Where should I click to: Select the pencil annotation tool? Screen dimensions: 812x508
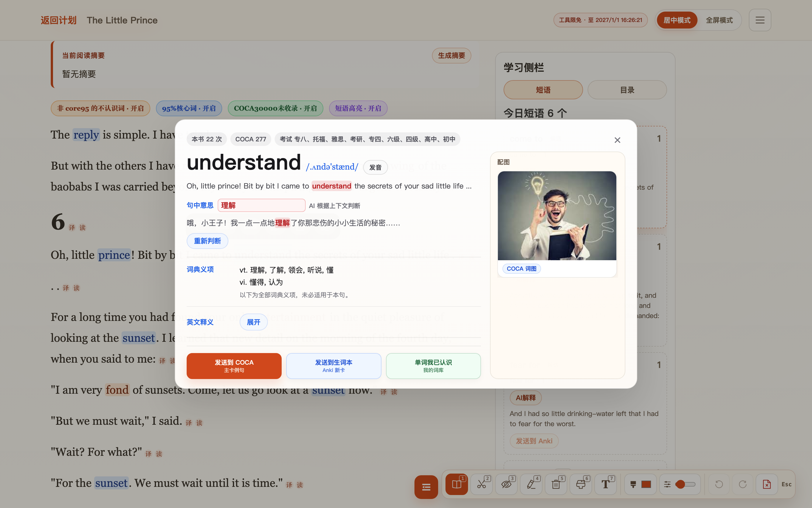(531, 484)
